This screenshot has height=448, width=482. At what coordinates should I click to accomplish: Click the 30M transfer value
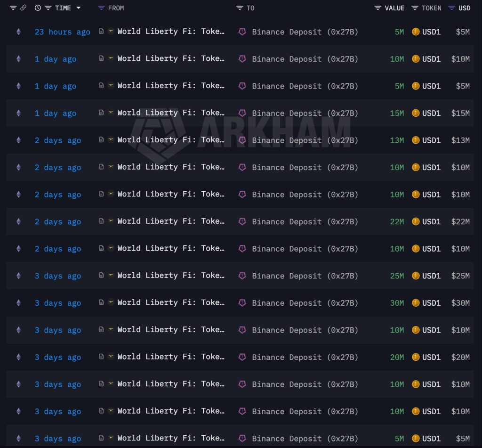(x=397, y=303)
